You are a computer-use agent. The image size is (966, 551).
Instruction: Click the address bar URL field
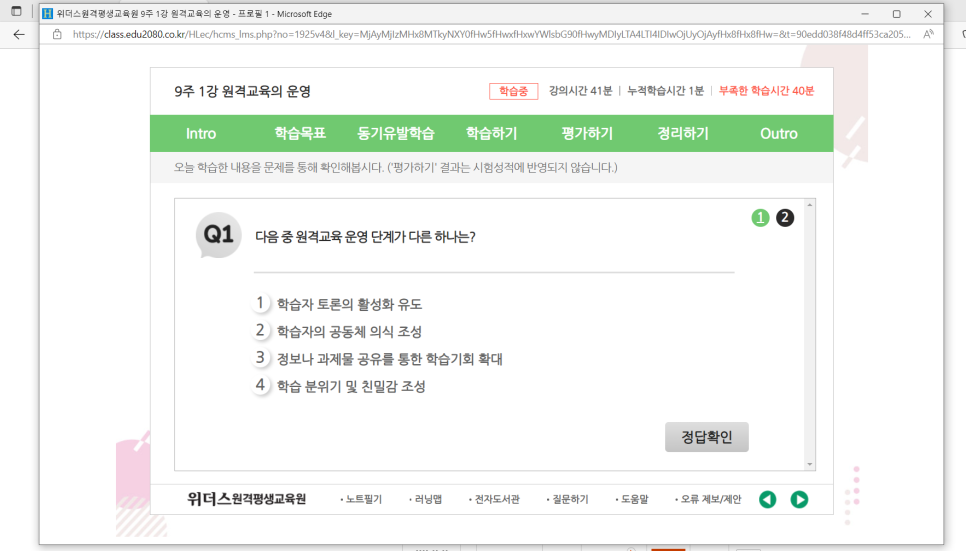coord(491,35)
